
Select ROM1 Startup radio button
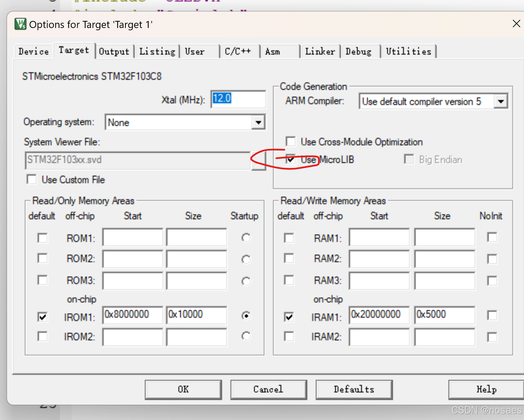(246, 237)
